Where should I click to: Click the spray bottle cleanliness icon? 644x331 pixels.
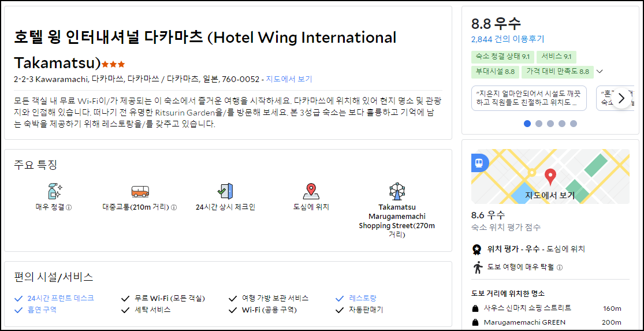[54, 191]
